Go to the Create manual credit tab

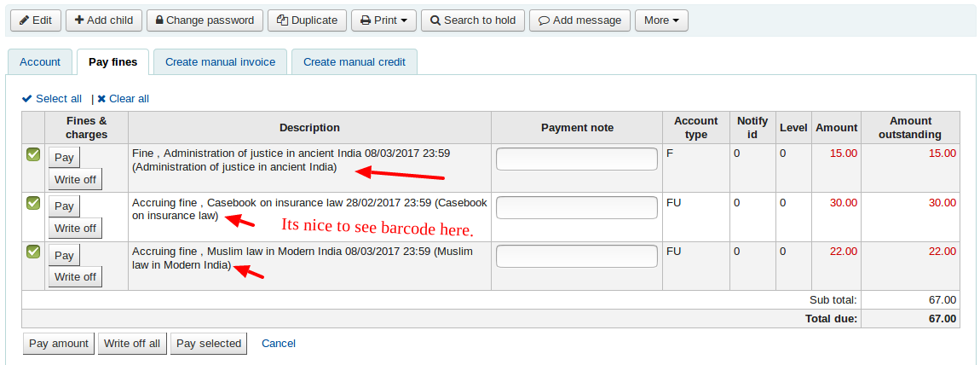coord(354,62)
